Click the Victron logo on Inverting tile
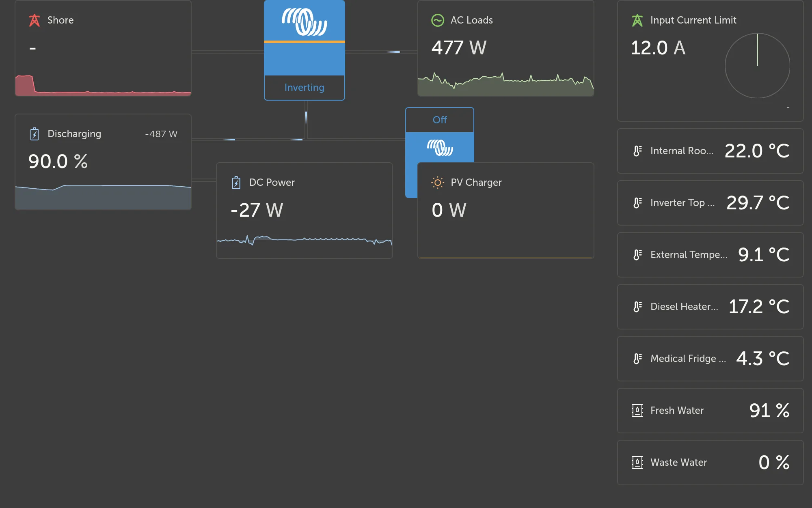Screen dimensions: 812x508 click(304, 22)
